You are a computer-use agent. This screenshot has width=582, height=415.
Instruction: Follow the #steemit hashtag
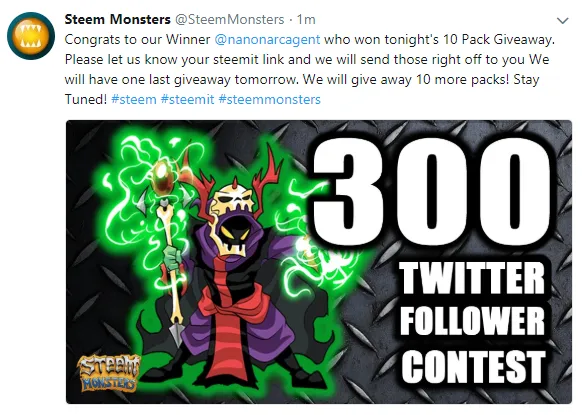pyautogui.click(x=187, y=99)
